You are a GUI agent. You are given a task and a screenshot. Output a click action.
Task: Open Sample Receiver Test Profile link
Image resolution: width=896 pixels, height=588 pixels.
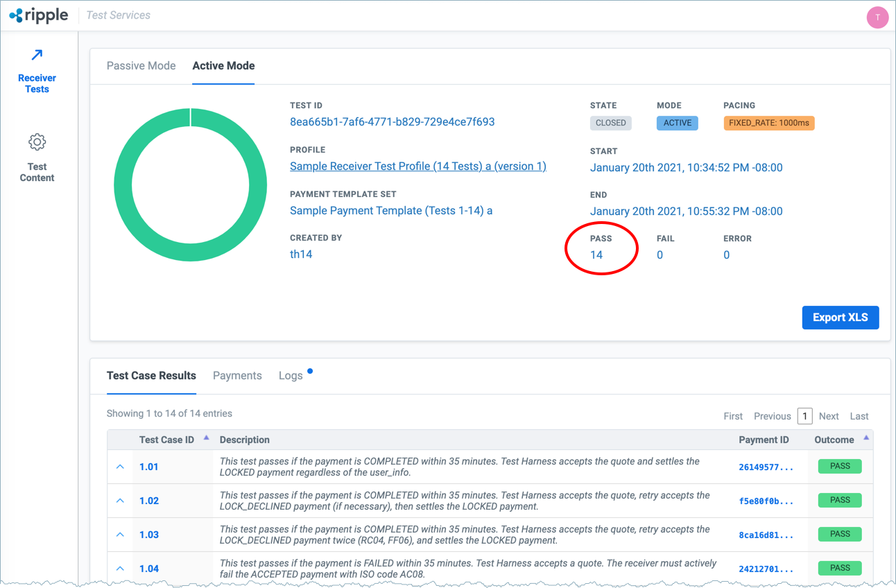(417, 166)
